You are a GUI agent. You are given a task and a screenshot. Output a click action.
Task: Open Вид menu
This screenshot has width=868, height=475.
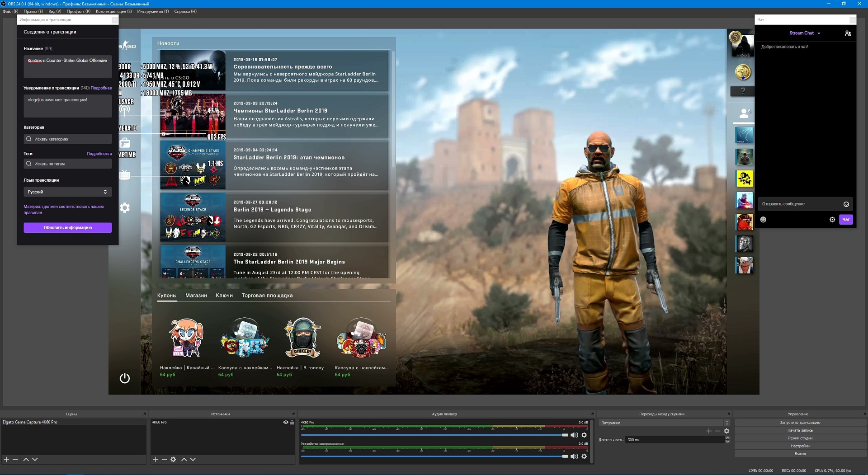(55, 11)
